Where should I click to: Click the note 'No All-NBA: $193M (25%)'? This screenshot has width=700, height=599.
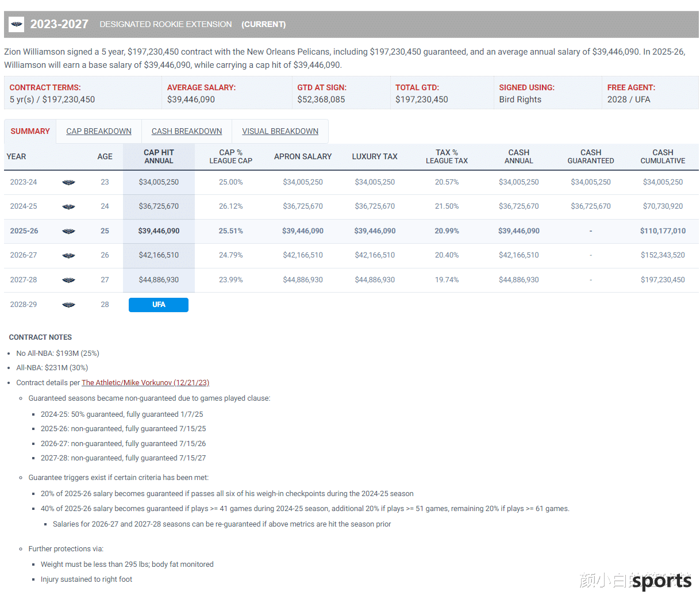click(57, 354)
